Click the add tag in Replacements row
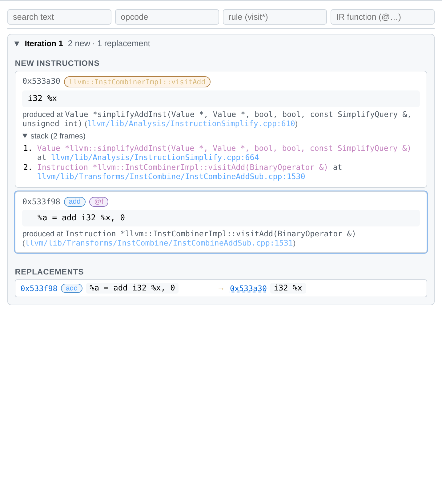The width and height of the screenshot is (442, 504). (x=72, y=288)
